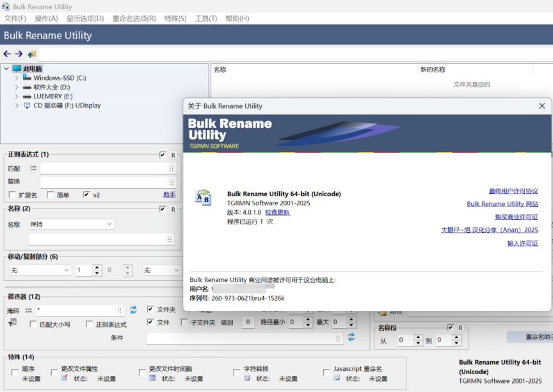This screenshot has width=553, height=392.
Task: Click the filter icon below 掩码 label
Action: 12,323
